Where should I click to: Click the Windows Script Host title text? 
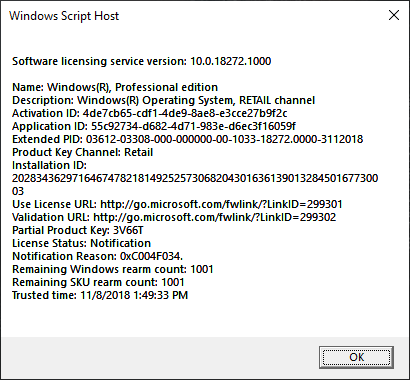(64, 16)
